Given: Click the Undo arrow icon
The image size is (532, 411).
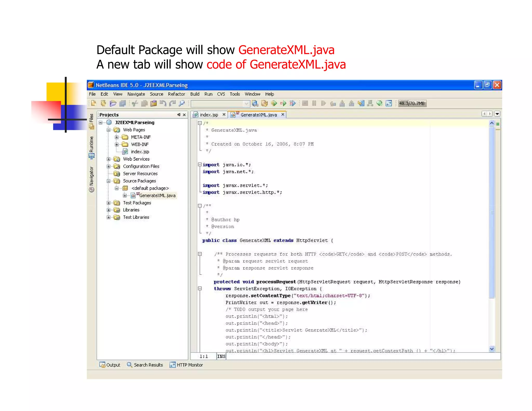Looking at the screenshot, I should (x=163, y=103).
